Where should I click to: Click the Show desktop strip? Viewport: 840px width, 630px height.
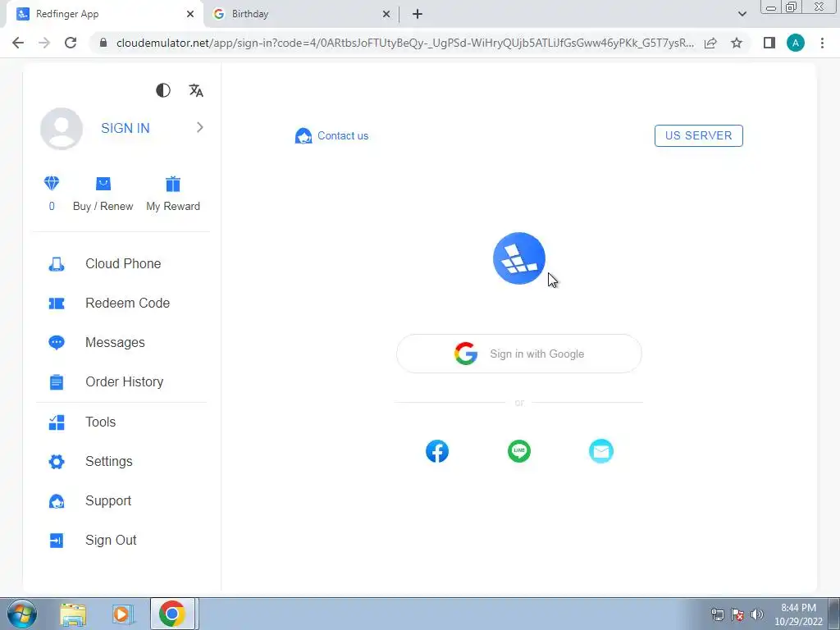coord(834,614)
